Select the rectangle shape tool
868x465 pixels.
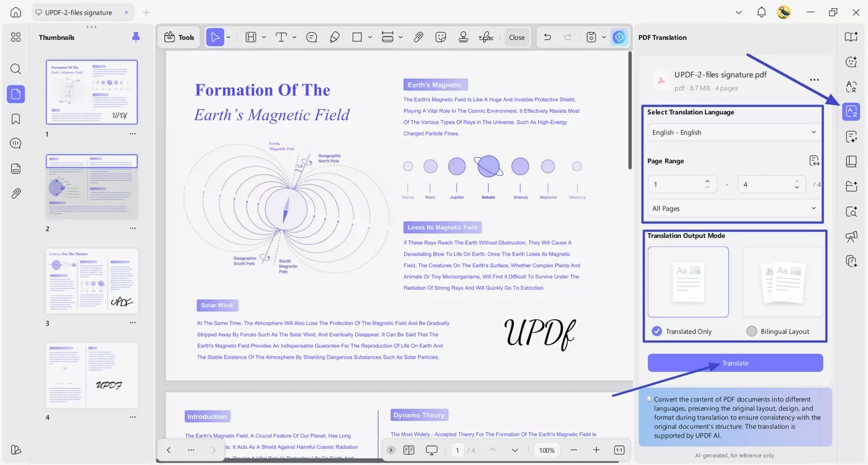[357, 37]
